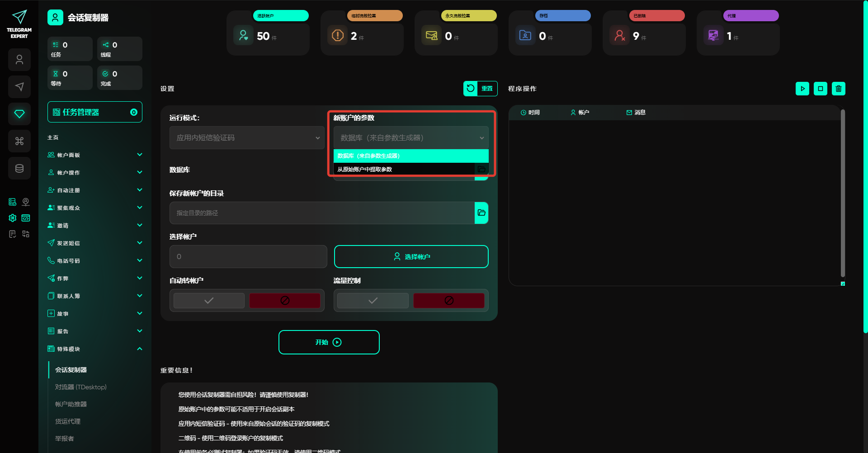This screenshot has height=453, width=868.
Task: Click the 开始 button
Action: (x=329, y=342)
